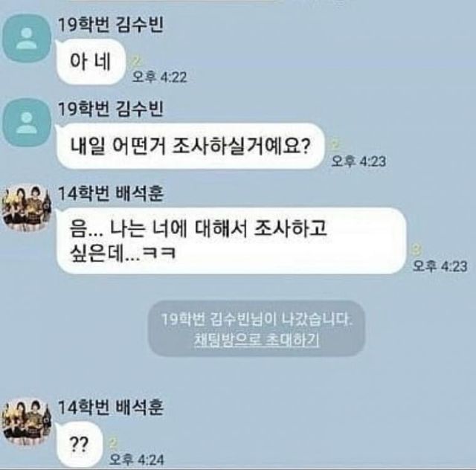Tap the '음... 나는 너에 대해서' message bubble
Viewport: 476px width, 470px height.
(231, 241)
